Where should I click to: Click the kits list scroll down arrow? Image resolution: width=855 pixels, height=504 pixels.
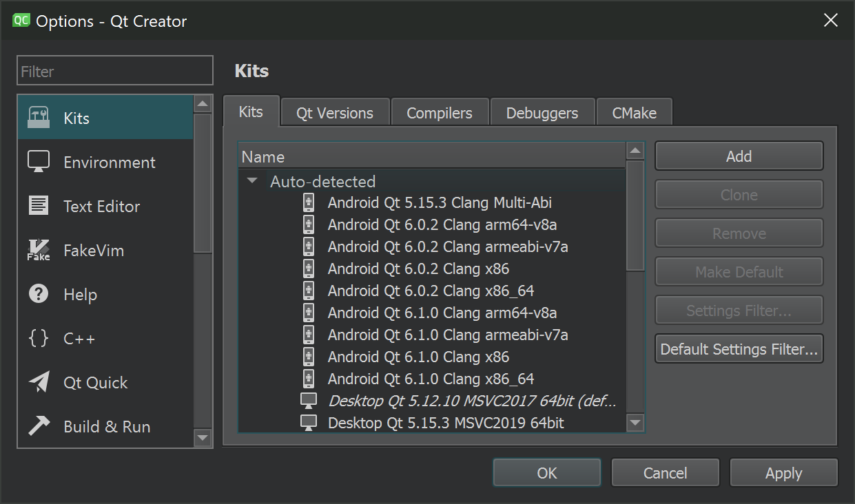pyautogui.click(x=635, y=422)
